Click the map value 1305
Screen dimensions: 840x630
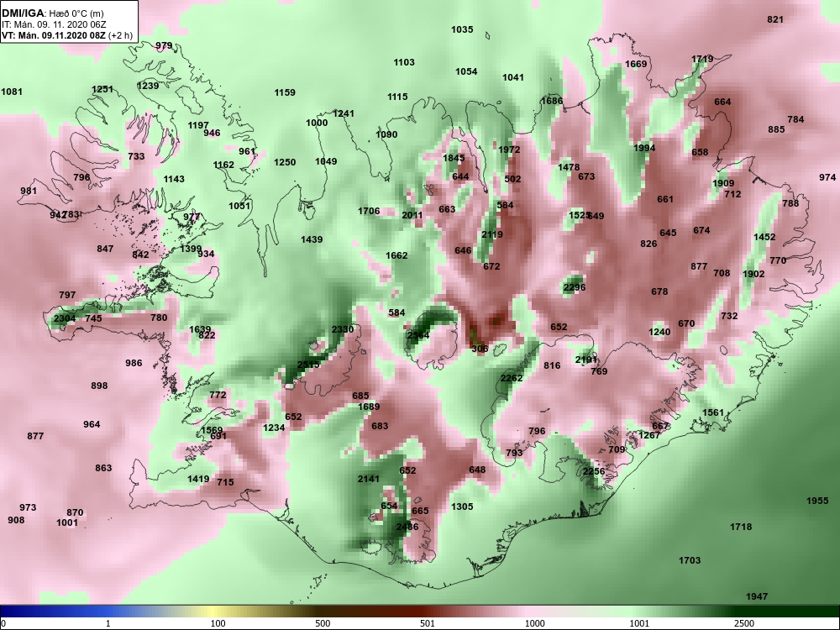pyautogui.click(x=462, y=507)
